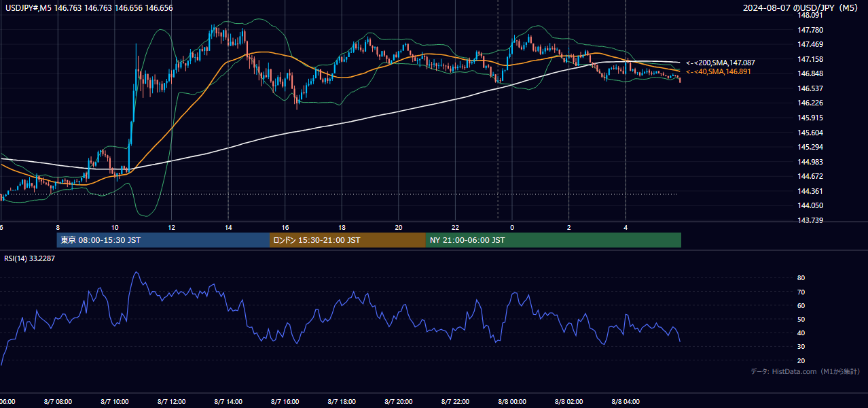This screenshot has width=868, height=408.
Task: Click price axis value 144.672
Action: click(x=810, y=176)
